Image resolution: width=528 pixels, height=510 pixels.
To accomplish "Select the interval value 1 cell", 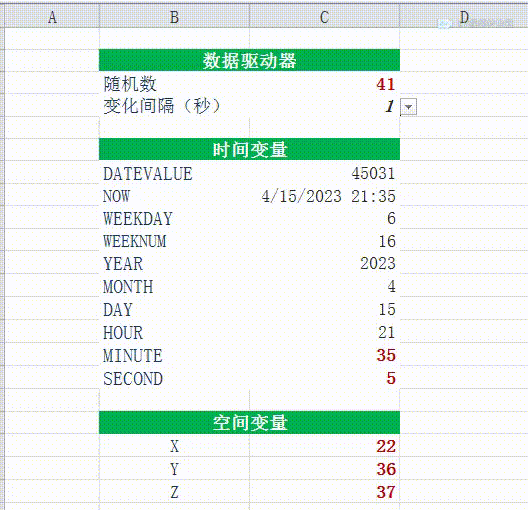I will pyautogui.click(x=324, y=106).
